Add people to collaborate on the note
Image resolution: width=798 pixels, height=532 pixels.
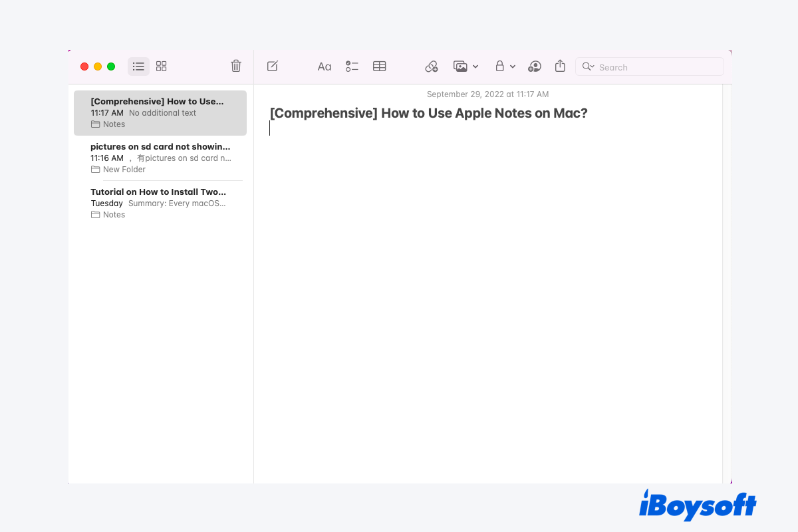click(534, 66)
